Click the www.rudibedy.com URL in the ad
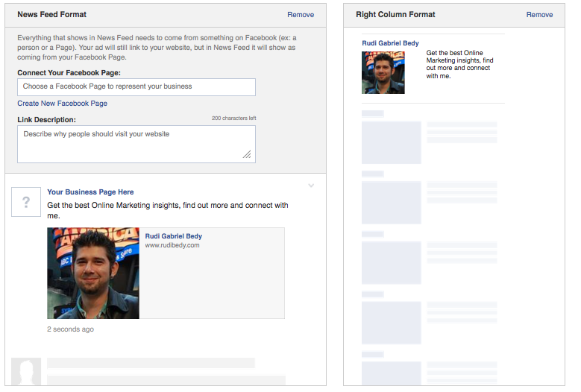 pyautogui.click(x=172, y=245)
